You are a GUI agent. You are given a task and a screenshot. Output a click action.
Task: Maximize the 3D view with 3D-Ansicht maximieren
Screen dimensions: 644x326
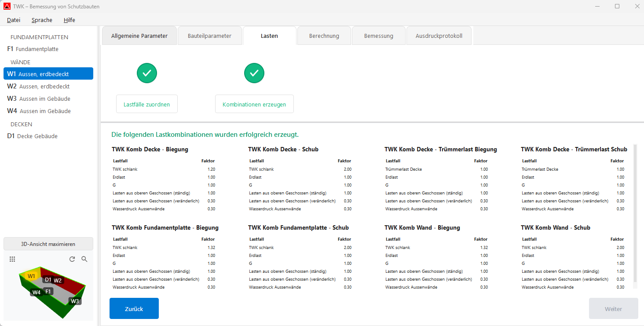point(48,244)
